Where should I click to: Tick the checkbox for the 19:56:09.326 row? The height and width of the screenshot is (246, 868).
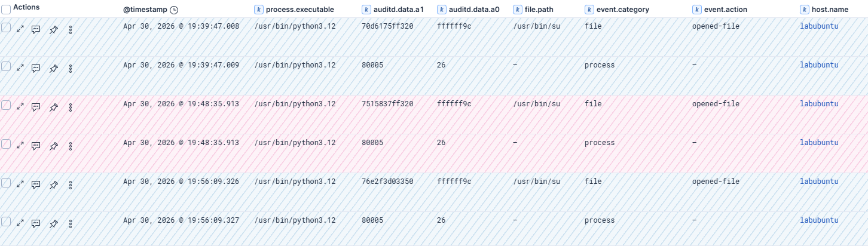click(x=6, y=183)
